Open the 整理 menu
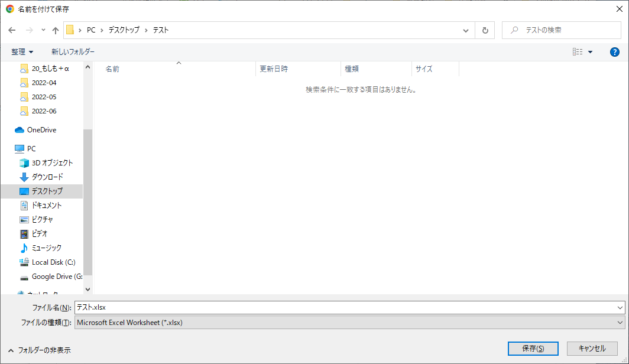The width and height of the screenshot is (629, 364). 22,52
